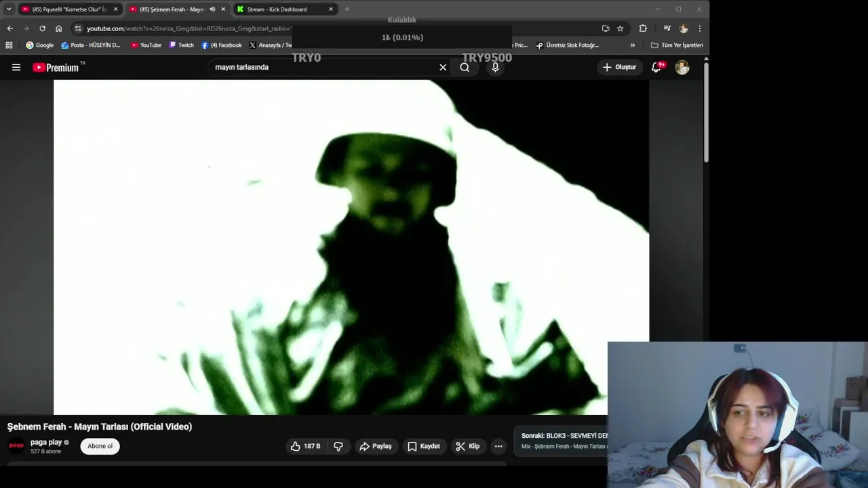Share the video via Paylaş

pos(376,446)
